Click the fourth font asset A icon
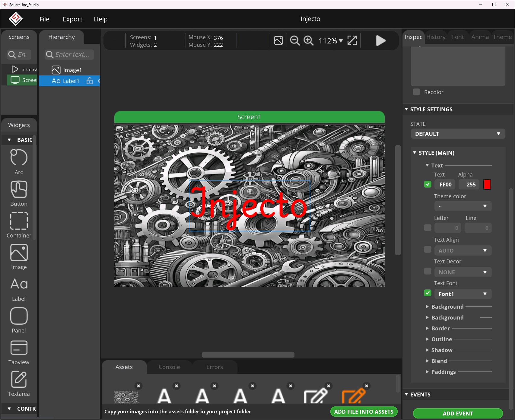The width and height of the screenshot is (515, 420). [278, 396]
